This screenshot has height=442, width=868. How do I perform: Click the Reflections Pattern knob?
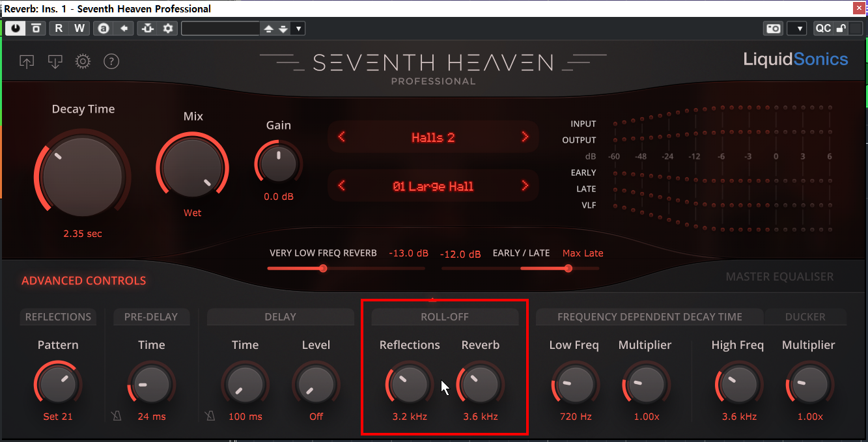(x=58, y=385)
